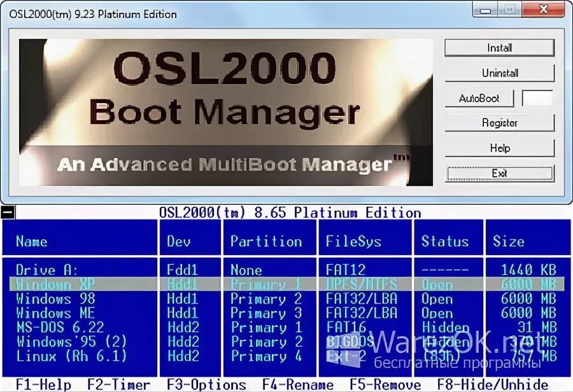Screen dimensions: 573x392
Task: Click the None partition cell
Action: point(246,270)
